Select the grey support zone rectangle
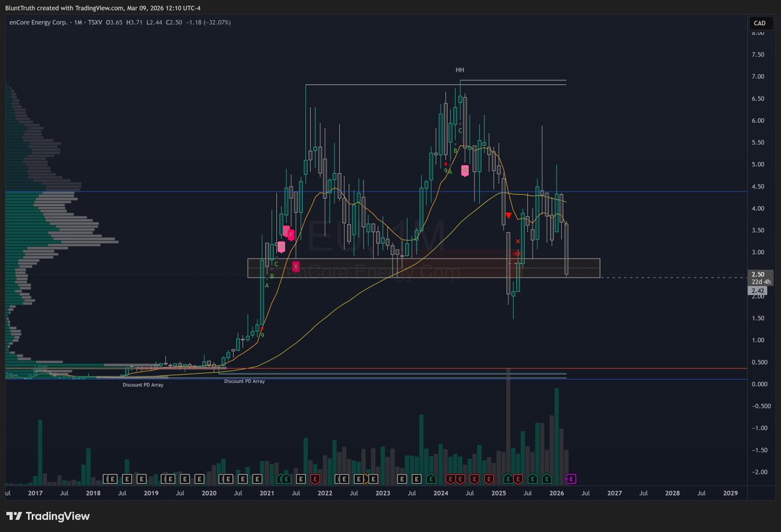Viewport: 781px width, 532px height. (x=424, y=268)
